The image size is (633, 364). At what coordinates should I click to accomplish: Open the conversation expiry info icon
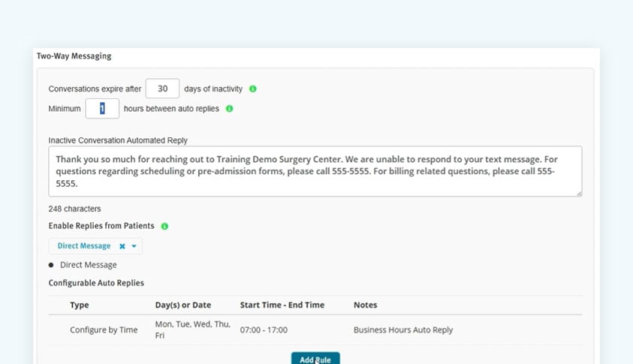point(253,89)
